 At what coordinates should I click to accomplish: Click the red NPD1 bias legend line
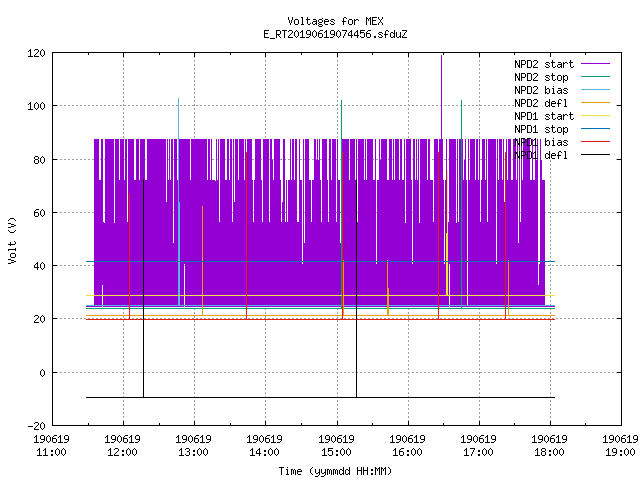pyautogui.click(x=596, y=142)
